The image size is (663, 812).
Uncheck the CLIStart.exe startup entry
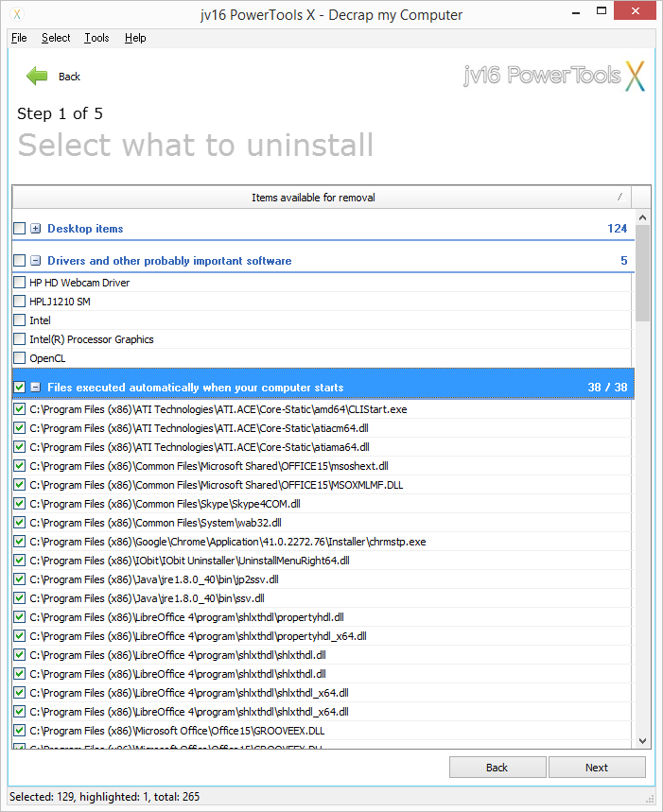tap(20, 409)
